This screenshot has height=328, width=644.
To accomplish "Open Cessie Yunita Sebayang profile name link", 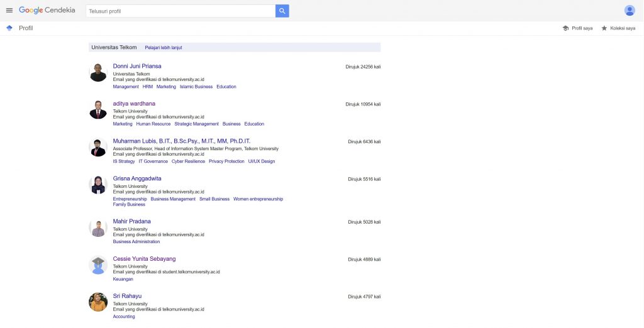I will (x=144, y=259).
